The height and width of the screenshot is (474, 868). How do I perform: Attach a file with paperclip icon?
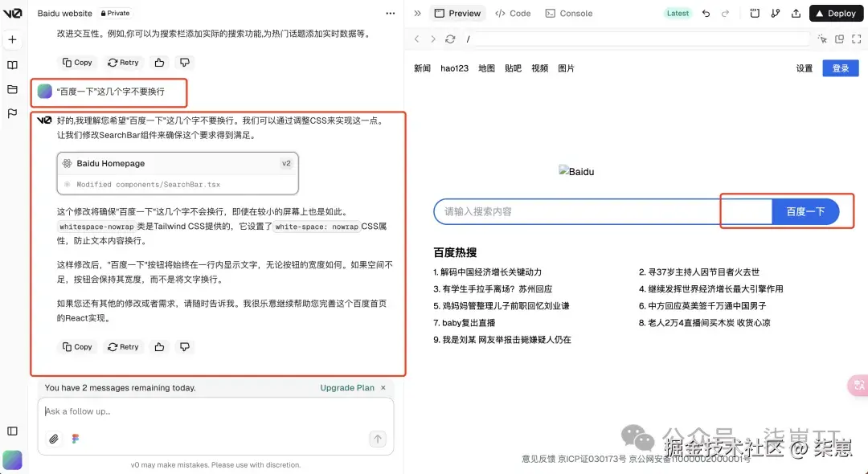pos(54,439)
